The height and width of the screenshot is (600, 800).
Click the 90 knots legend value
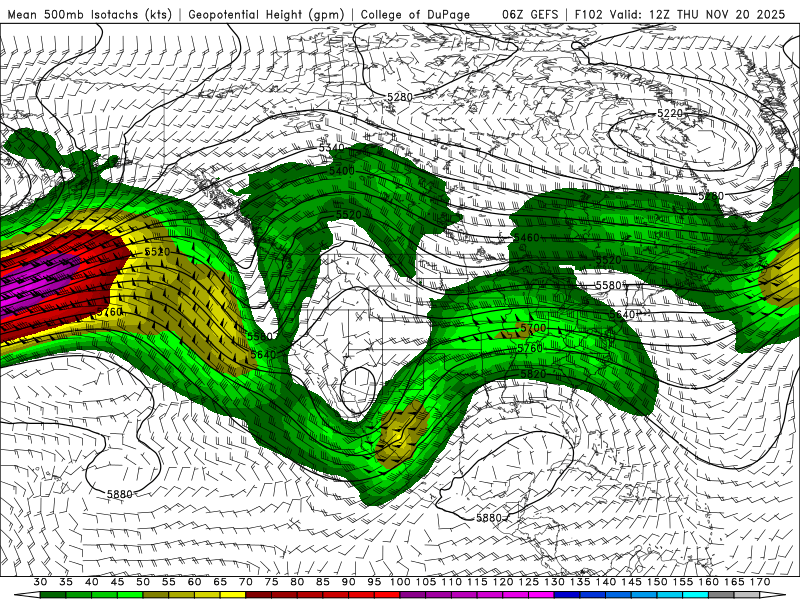point(348,582)
